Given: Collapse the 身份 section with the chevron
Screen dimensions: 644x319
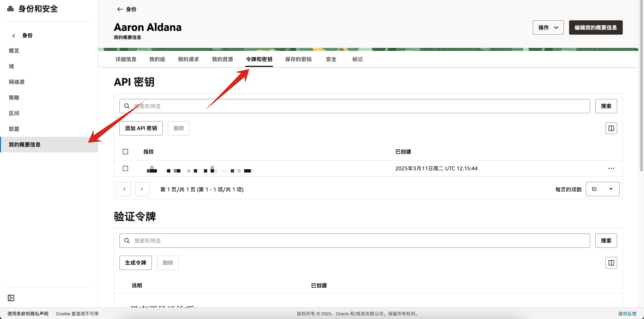Looking at the screenshot, I should [14, 35].
